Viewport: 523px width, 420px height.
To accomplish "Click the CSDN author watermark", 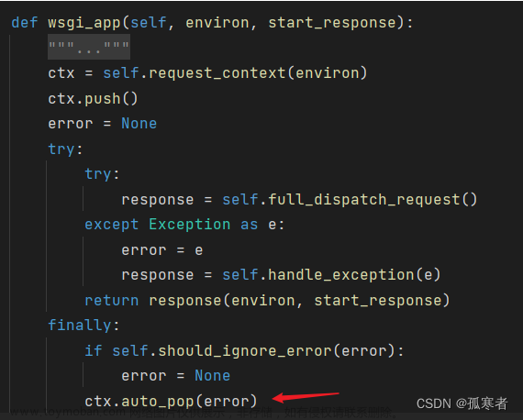I will tap(462, 403).
